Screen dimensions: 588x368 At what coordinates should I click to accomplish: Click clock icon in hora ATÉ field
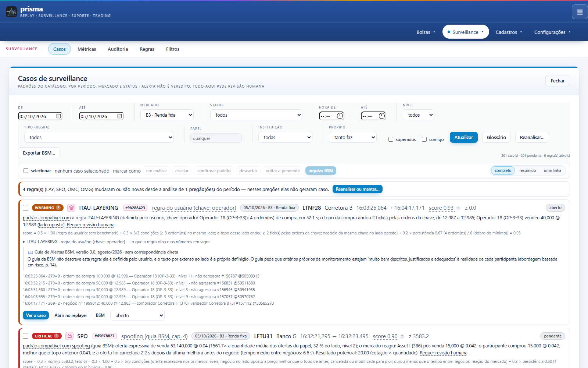(x=382, y=116)
